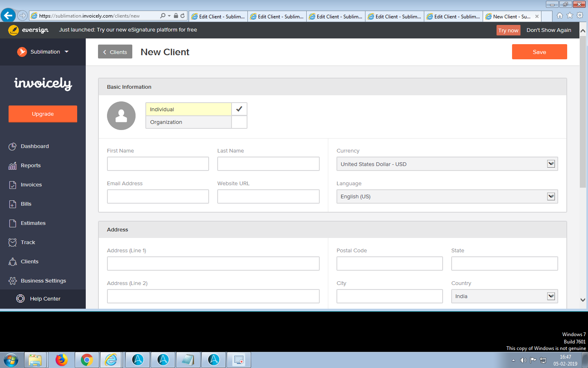Go back using the Clients button
Image resolution: width=588 pixels, height=368 pixels.
pyautogui.click(x=115, y=52)
